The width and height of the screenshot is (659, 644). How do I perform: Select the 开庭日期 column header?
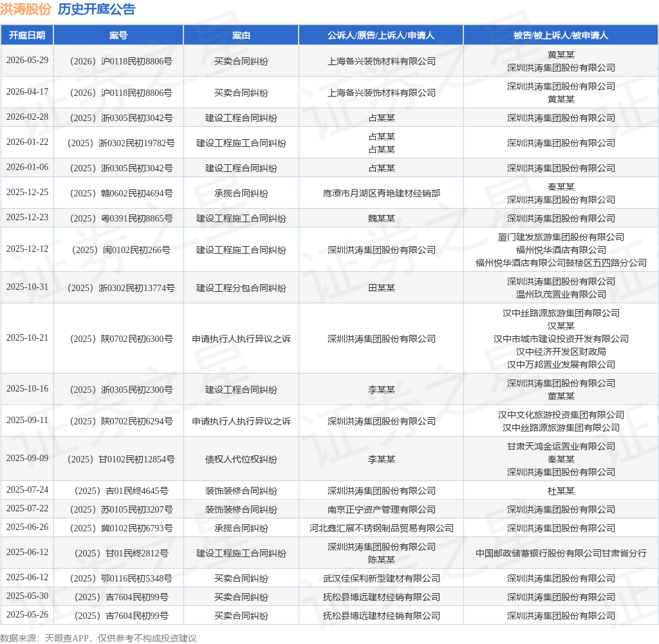pos(27,35)
